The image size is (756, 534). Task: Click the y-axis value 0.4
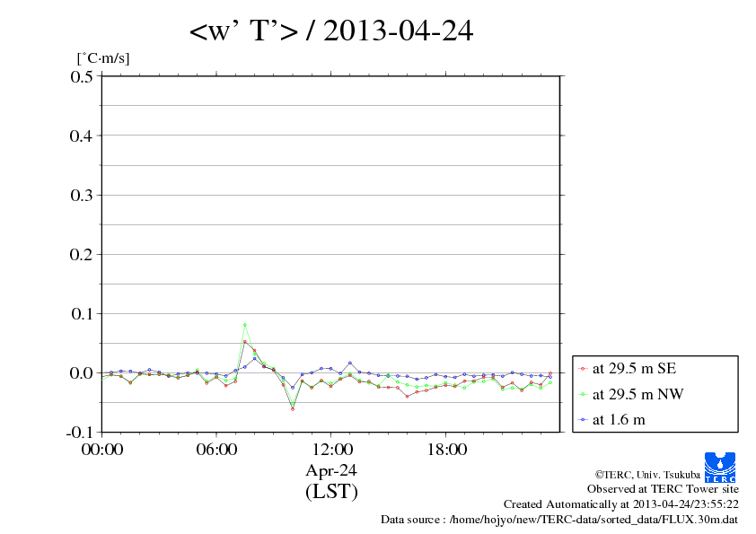82,136
